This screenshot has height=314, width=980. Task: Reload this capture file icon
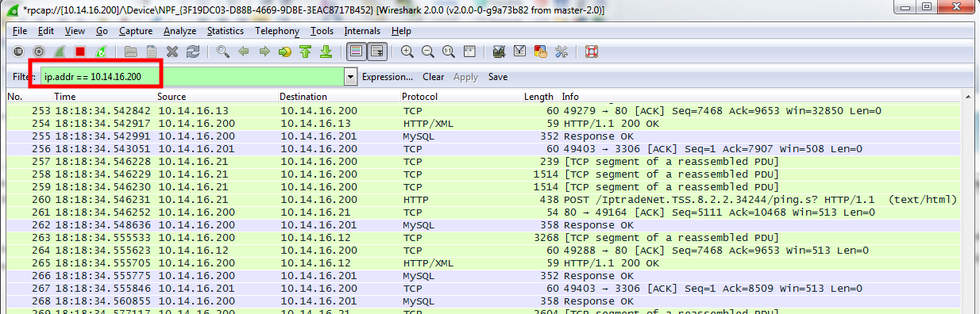coord(193,52)
